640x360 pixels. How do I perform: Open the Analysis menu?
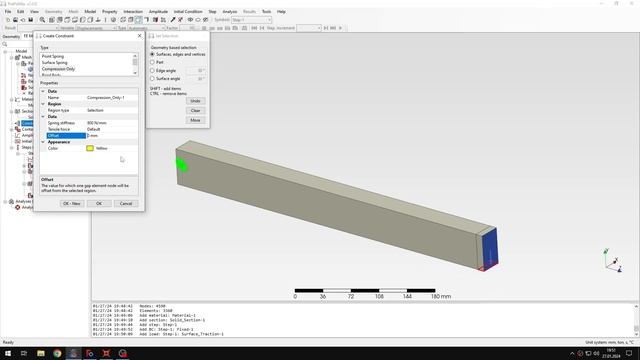click(230, 11)
